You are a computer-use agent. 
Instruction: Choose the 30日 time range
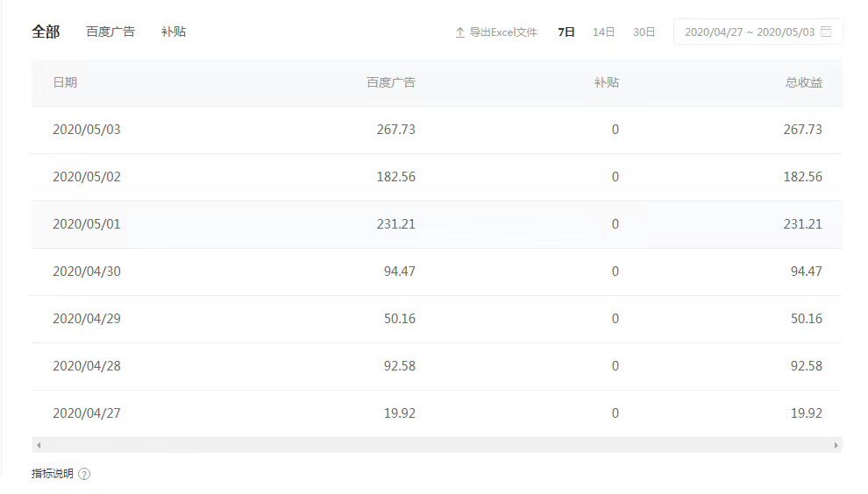[x=644, y=32]
